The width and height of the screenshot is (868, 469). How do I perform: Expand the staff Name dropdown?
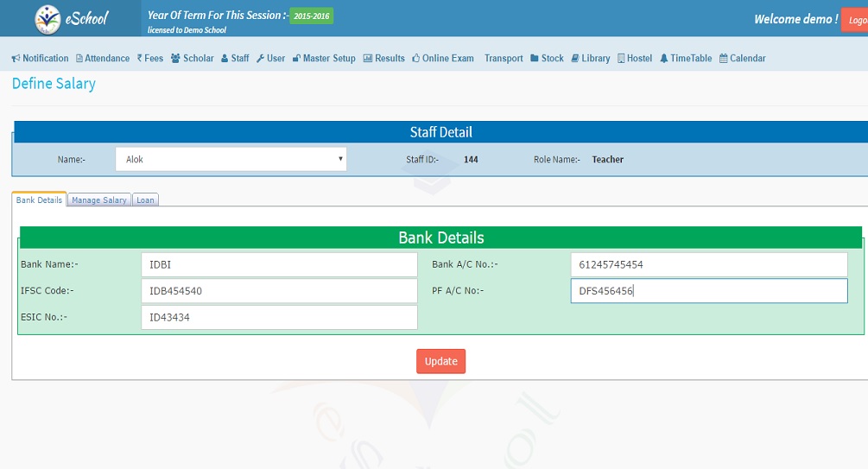point(231,159)
